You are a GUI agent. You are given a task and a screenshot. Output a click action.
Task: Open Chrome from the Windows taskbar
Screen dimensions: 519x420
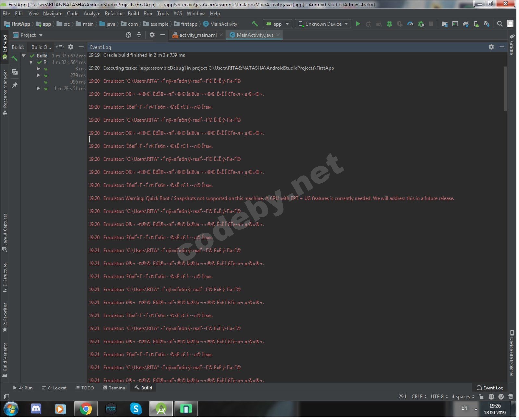pos(86,409)
